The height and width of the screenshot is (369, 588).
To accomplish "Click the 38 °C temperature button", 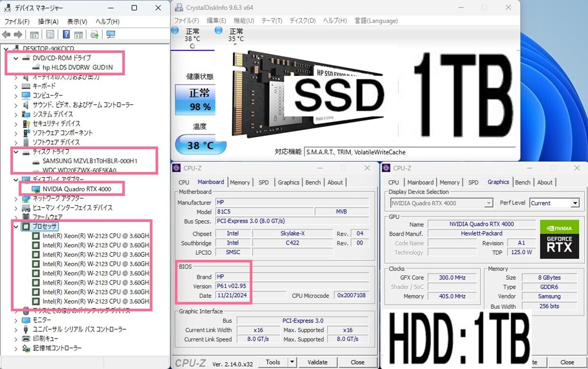I will tap(201, 146).
